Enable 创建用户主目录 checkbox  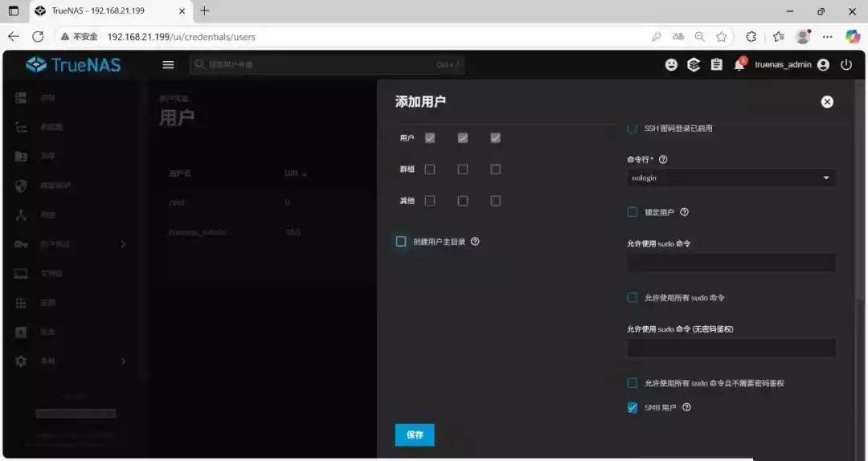coord(401,241)
